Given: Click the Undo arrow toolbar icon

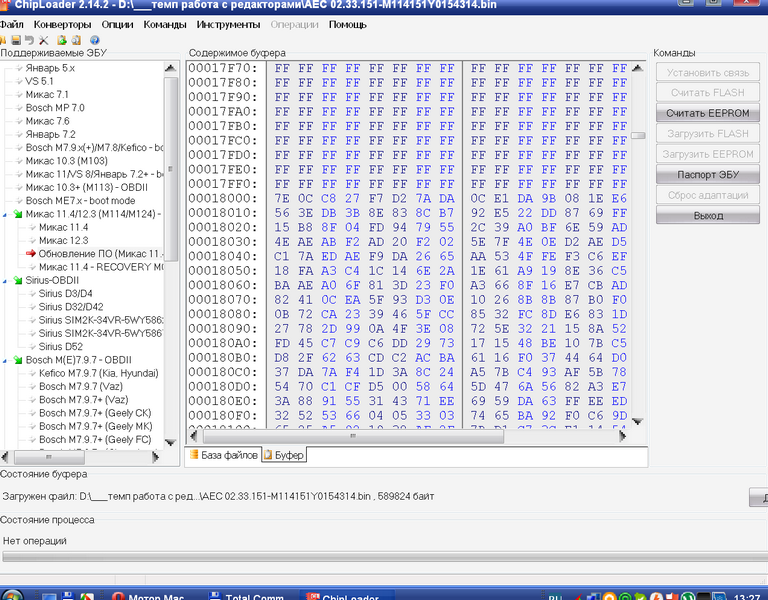Looking at the screenshot, I should pyautogui.click(x=29, y=40).
